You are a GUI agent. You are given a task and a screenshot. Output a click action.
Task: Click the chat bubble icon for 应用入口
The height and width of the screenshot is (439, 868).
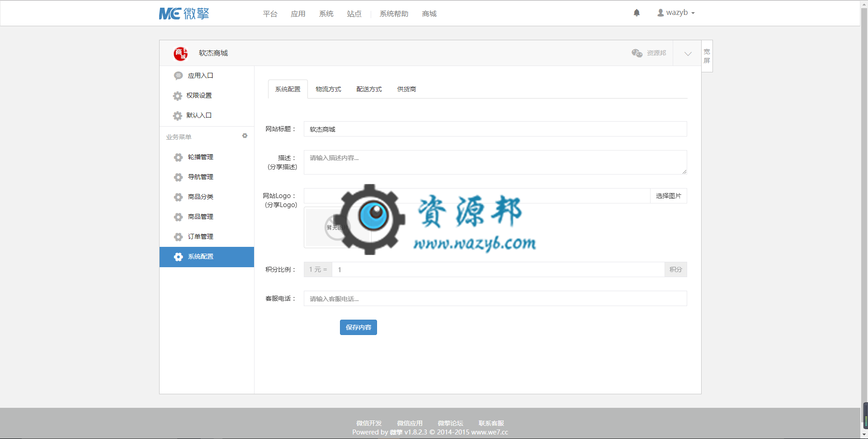pyautogui.click(x=178, y=76)
